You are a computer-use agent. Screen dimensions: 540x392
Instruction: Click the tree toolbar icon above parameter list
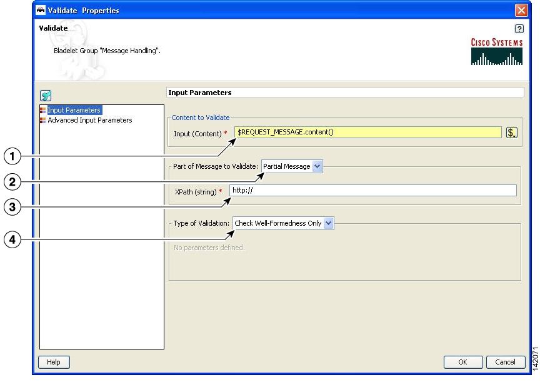(46, 96)
